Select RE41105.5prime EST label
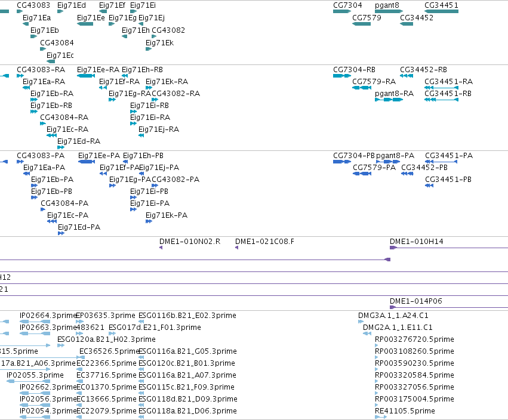 405,411
